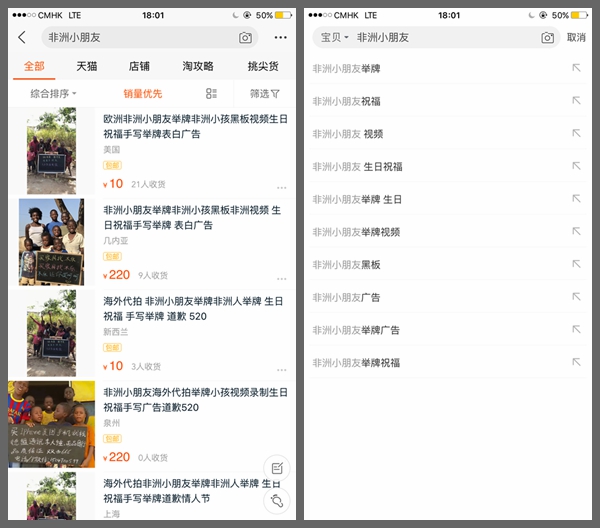The width and height of the screenshot is (600, 528).
Task: Tap the floating feedback note icon
Action: pos(277,468)
